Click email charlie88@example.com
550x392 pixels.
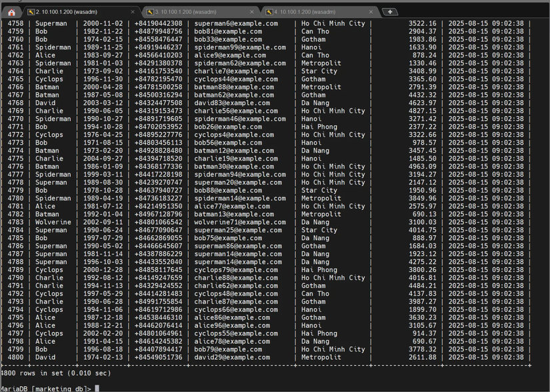(236, 278)
